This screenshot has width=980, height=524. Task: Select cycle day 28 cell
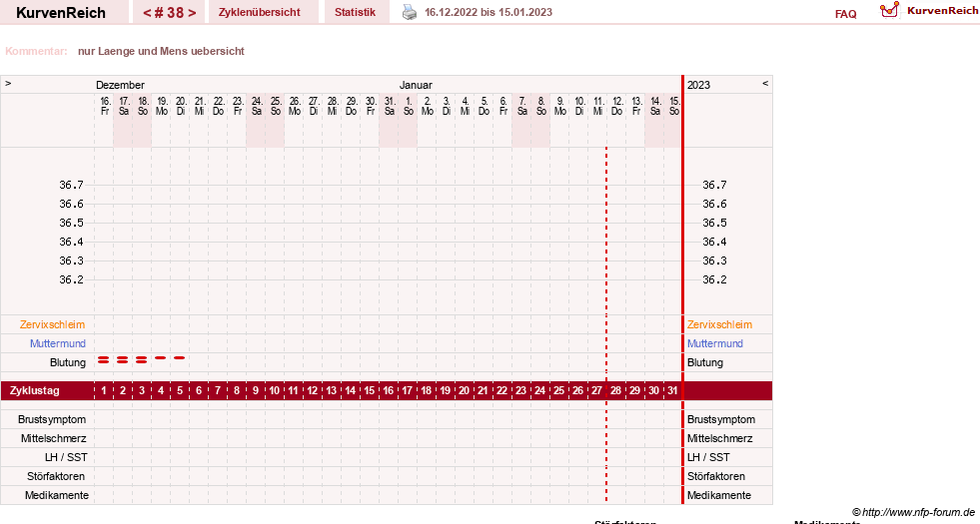(615, 390)
